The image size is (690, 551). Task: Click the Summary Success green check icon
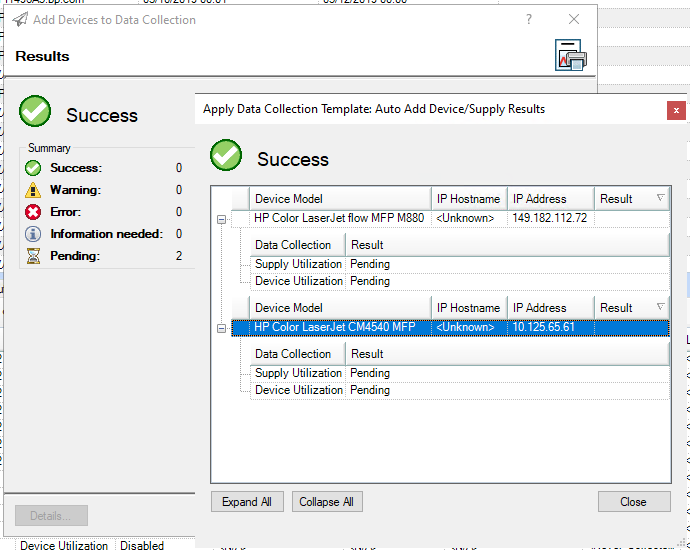33,168
